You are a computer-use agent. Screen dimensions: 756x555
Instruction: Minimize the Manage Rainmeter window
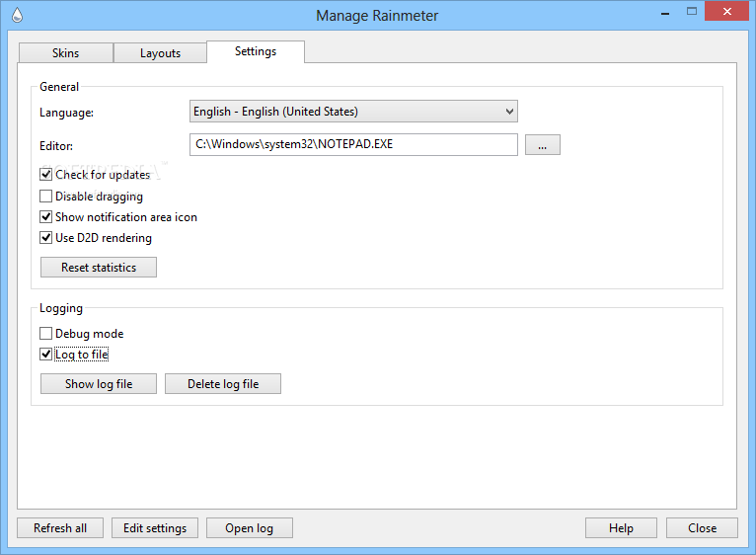(x=665, y=13)
